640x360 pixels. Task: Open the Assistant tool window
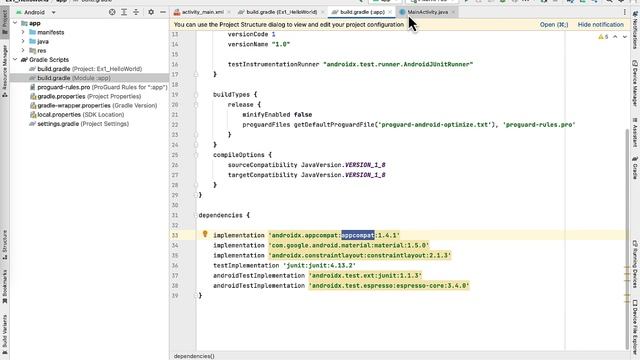[635, 133]
